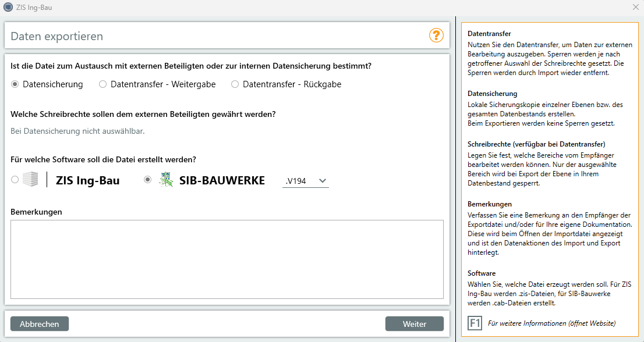Click heading Schreibrechte (verfügbar bei Datentransfer)

coord(536,144)
